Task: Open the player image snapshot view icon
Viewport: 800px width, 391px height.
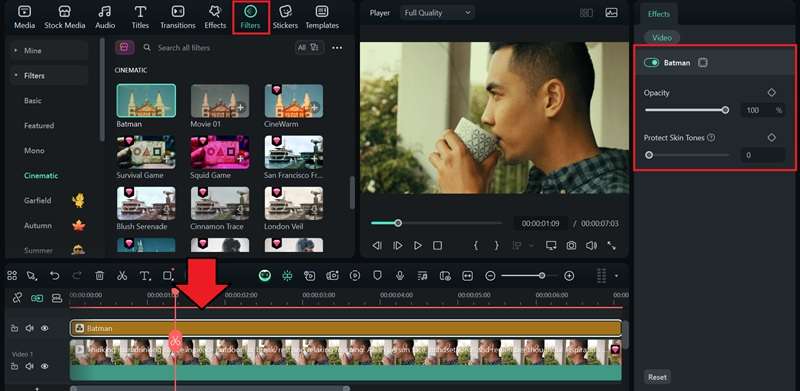Action: tap(612, 13)
